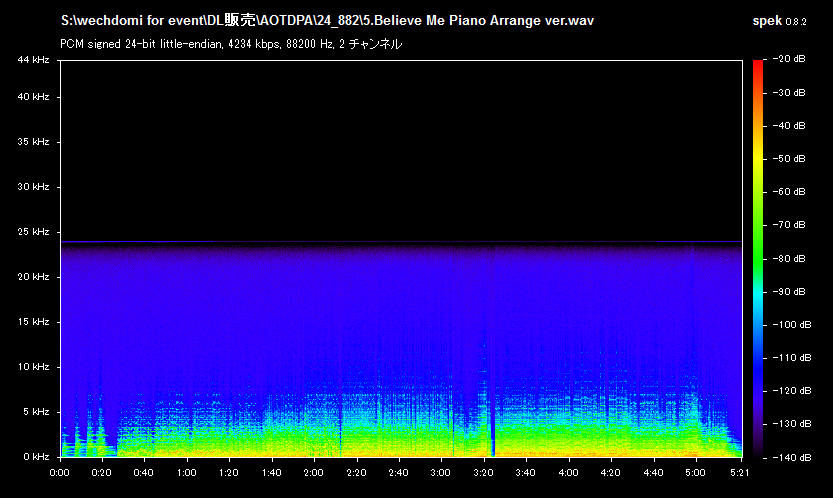Click the 0:00 time axis label
The height and width of the screenshot is (498, 833).
point(60,473)
